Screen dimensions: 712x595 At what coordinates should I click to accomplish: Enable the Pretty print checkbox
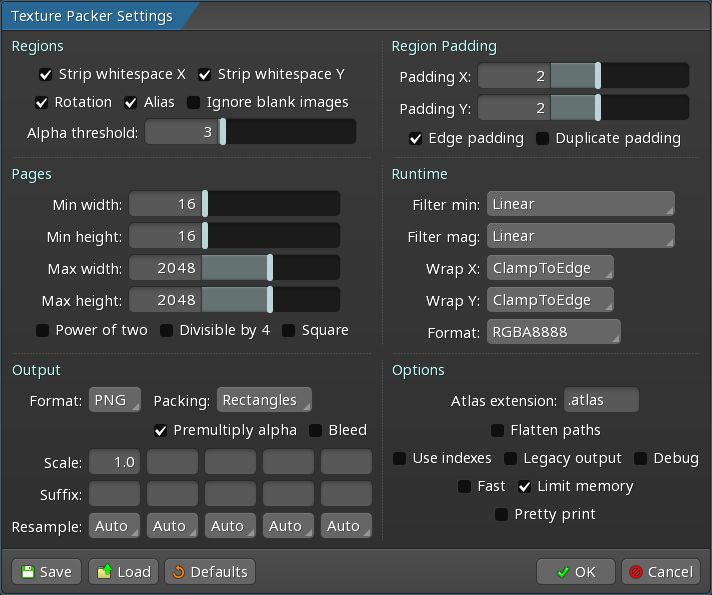501,514
